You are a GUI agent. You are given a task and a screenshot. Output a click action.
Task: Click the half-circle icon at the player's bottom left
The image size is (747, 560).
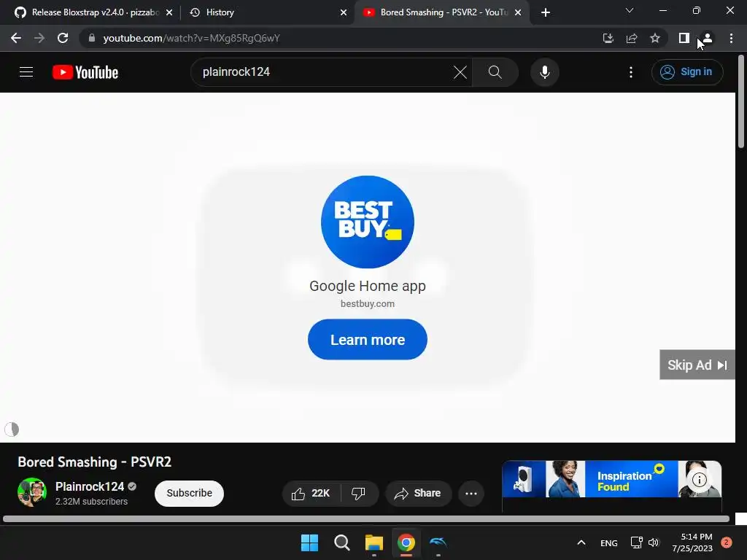click(x=12, y=429)
